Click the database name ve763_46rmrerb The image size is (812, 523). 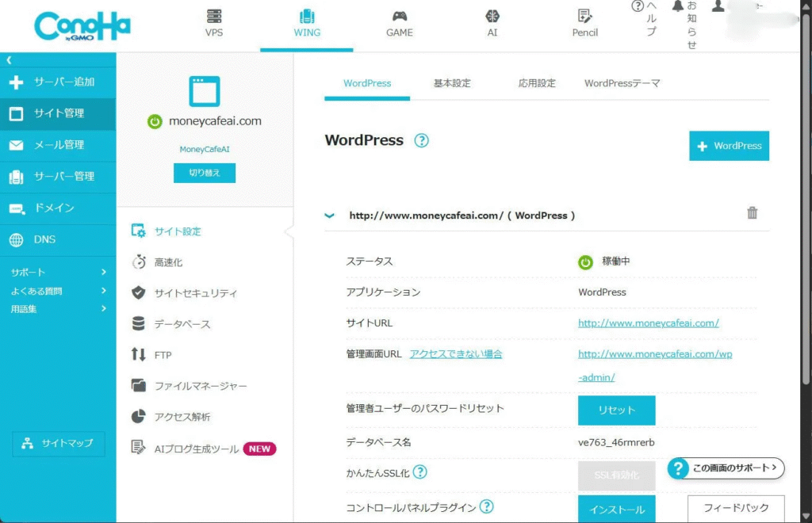pyautogui.click(x=616, y=442)
